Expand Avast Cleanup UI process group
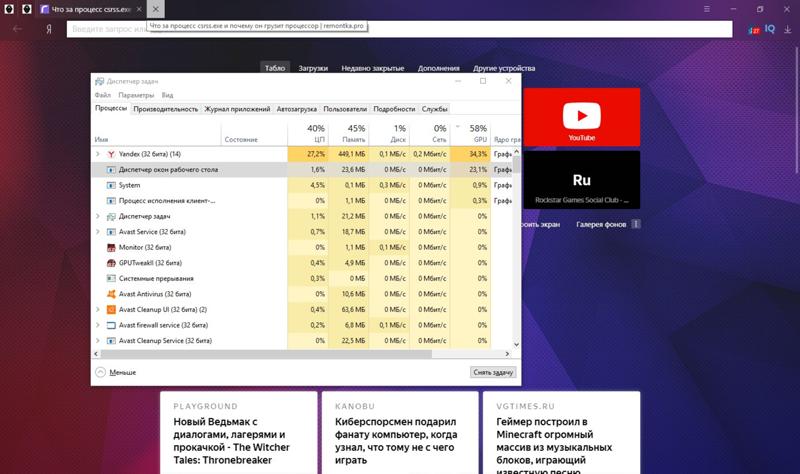The image size is (800, 474). (97, 309)
